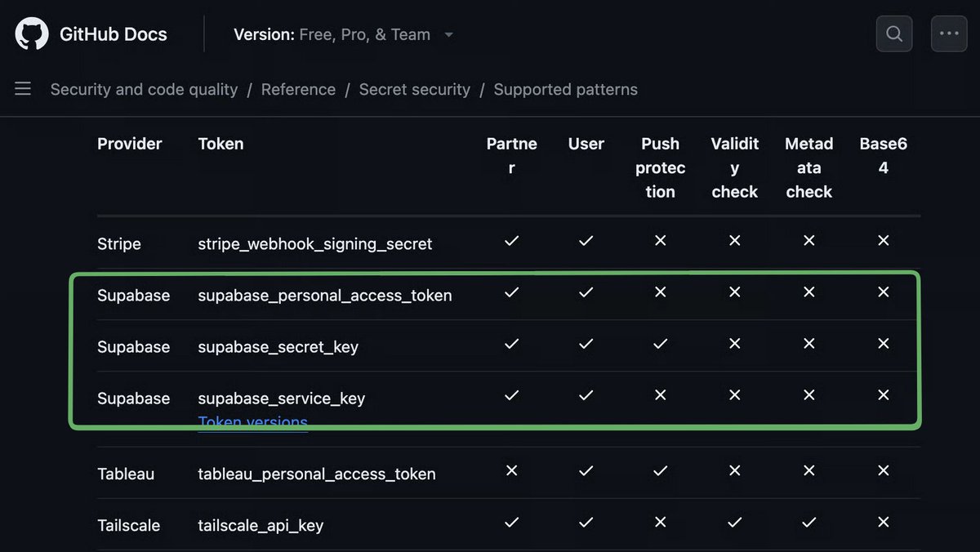
Task: Select the Tableau provider cell
Action: coord(126,474)
